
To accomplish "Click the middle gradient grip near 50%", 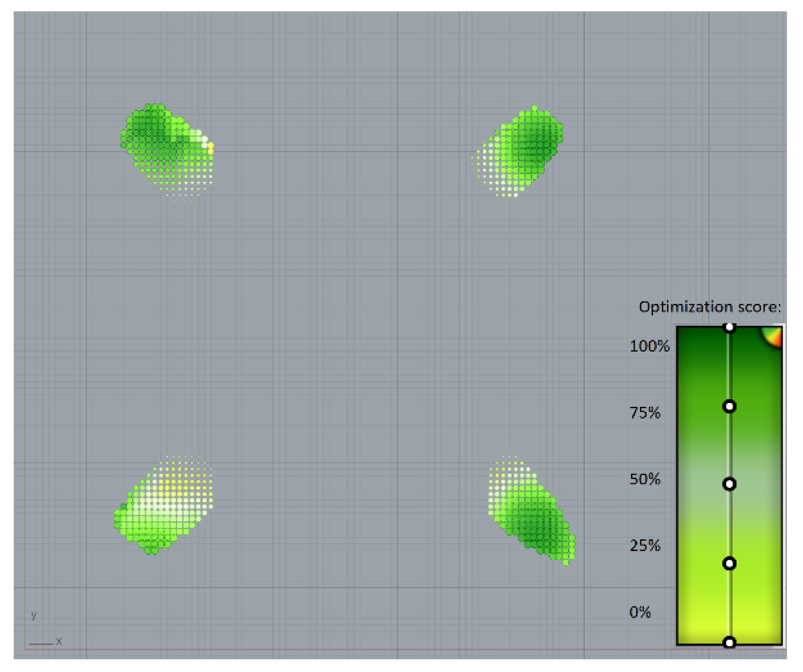I will pos(729,484).
